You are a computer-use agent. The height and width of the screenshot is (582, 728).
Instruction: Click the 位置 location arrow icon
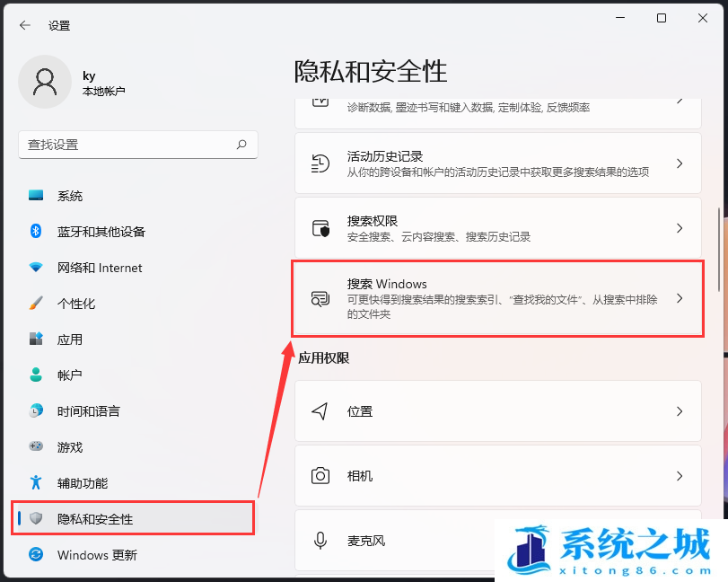320,411
